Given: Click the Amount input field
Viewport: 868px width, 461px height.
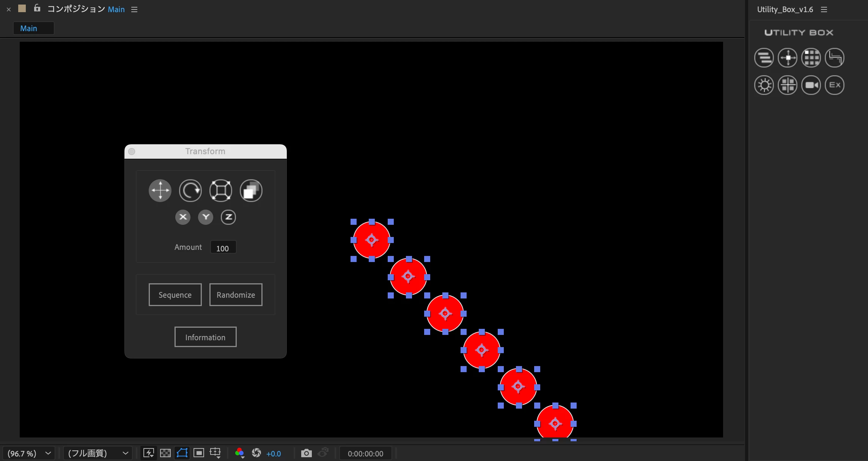Looking at the screenshot, I should 223,248.
